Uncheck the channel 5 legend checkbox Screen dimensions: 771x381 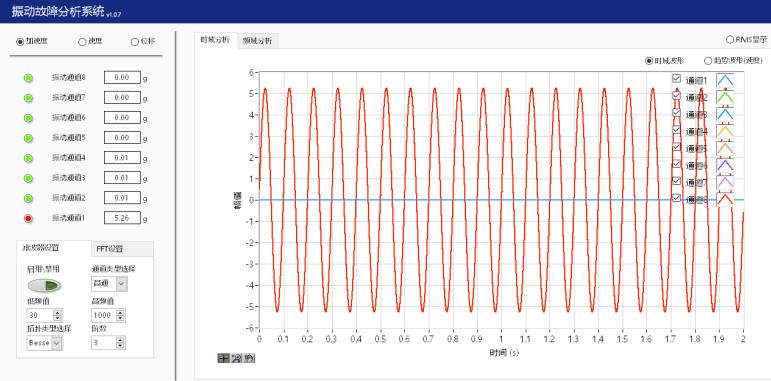coord(677,147)
